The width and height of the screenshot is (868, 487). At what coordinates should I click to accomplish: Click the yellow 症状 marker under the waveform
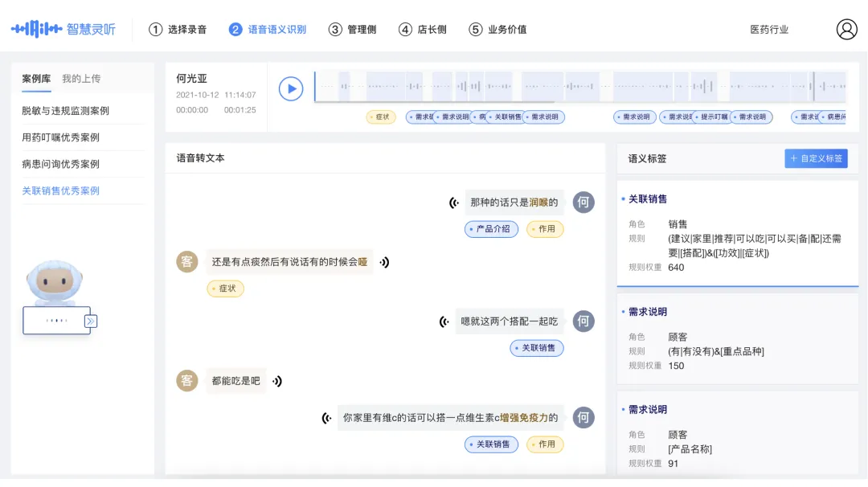381,117
